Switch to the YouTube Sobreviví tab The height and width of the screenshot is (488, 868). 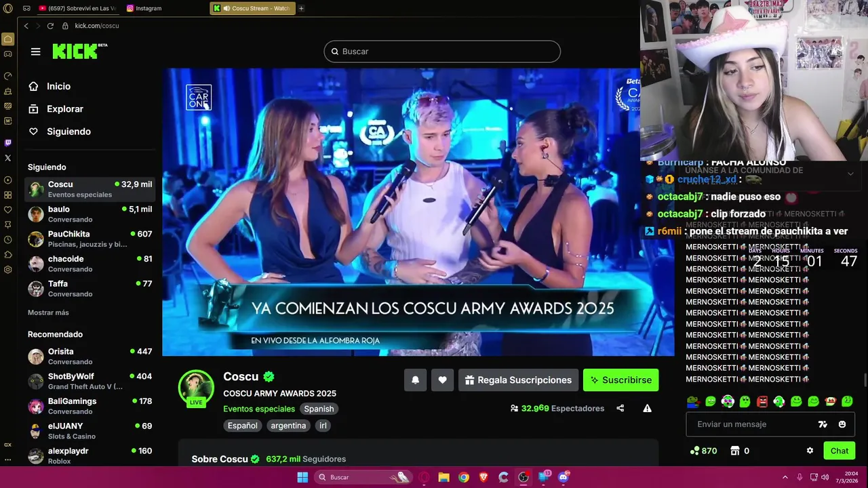(x=78, y=8)
